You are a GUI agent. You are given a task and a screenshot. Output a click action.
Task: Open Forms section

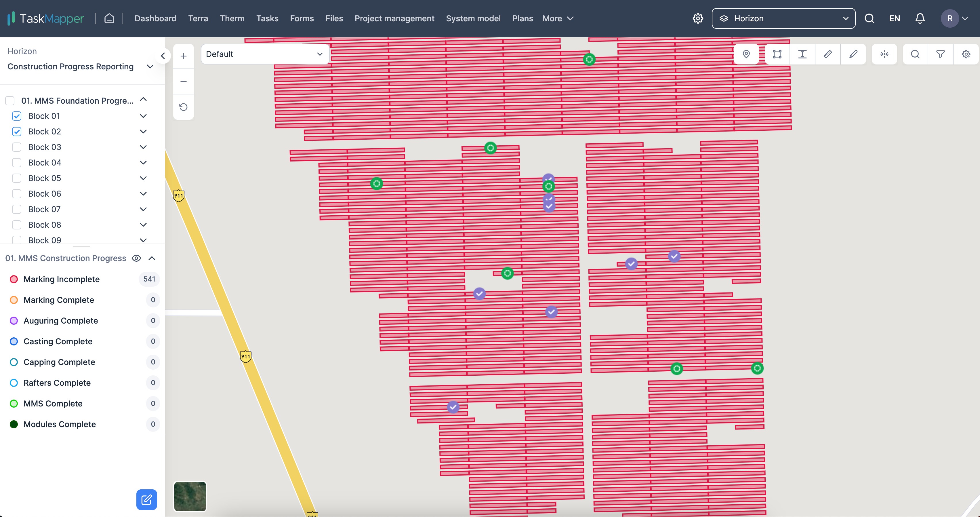(x=302, y=18)
